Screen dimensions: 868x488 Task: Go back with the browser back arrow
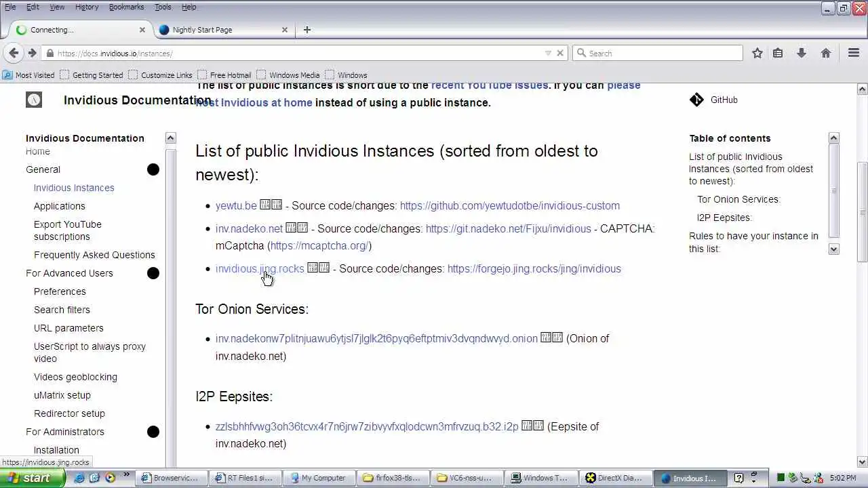click(14, 53)
